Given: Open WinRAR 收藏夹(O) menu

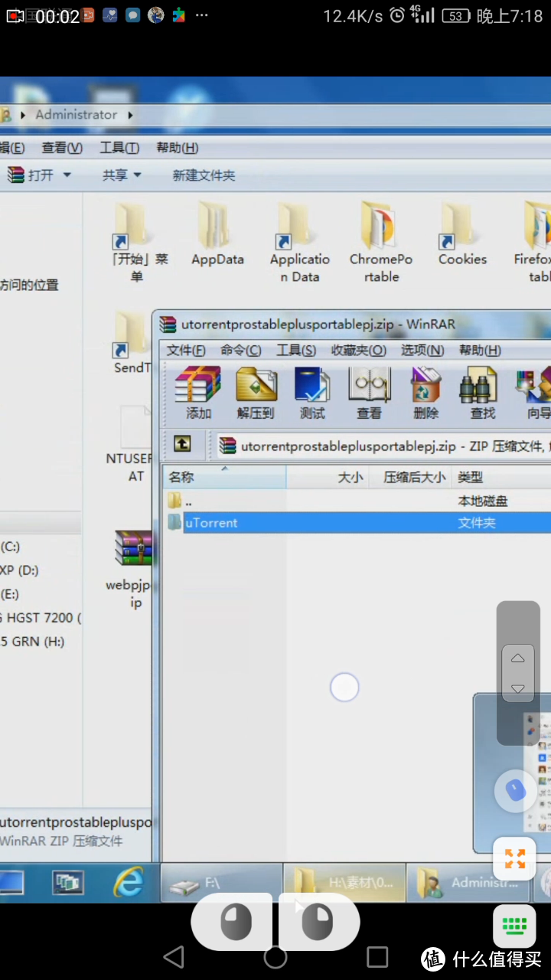Looking at the screenshot, I should click(358, 350).
